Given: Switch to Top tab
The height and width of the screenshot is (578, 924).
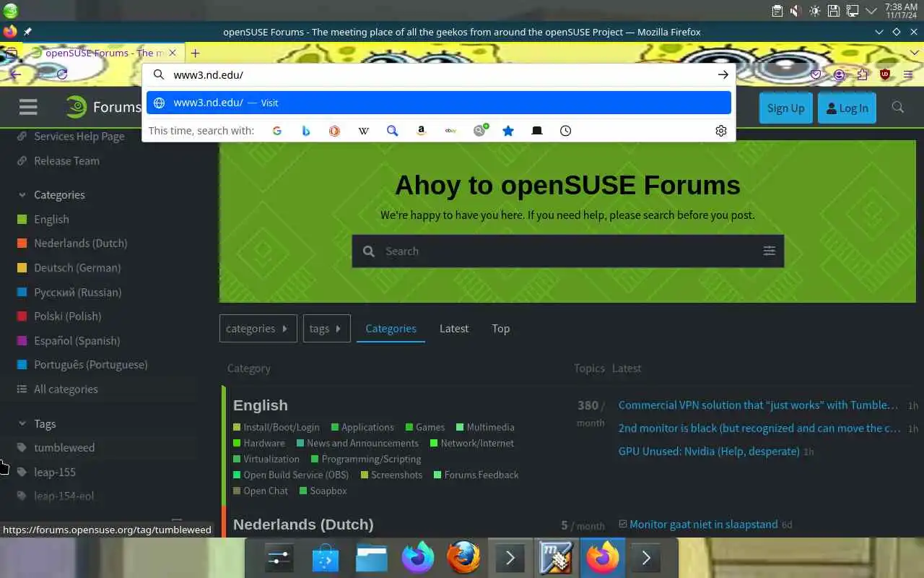Looking at the screenshot, I should point(501,328).
